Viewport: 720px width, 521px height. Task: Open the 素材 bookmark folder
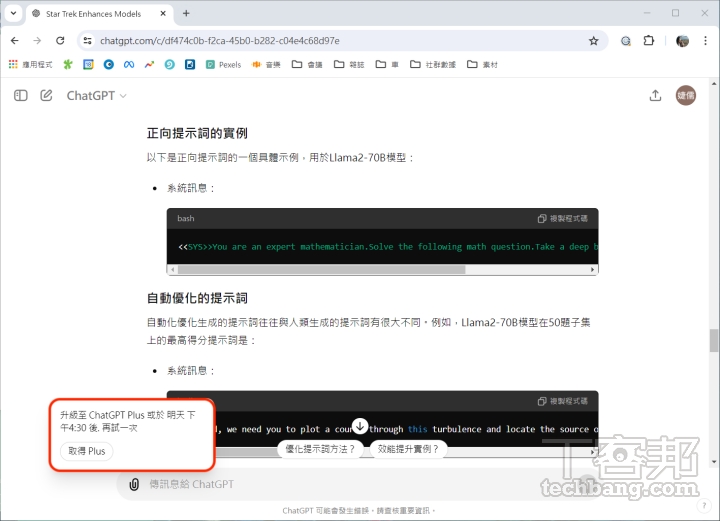click(x=482, y=65)
